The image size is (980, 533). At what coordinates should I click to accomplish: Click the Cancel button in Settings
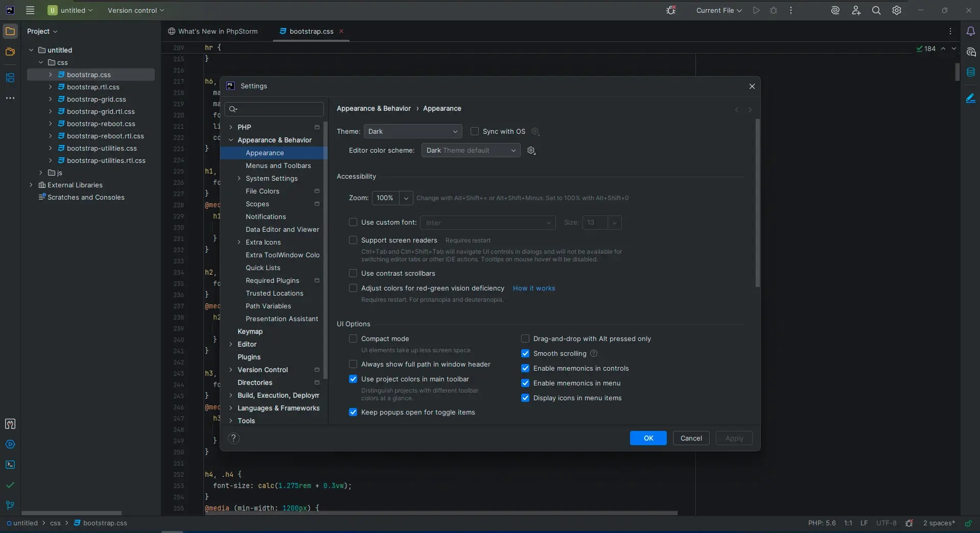(x=691, y=438)
